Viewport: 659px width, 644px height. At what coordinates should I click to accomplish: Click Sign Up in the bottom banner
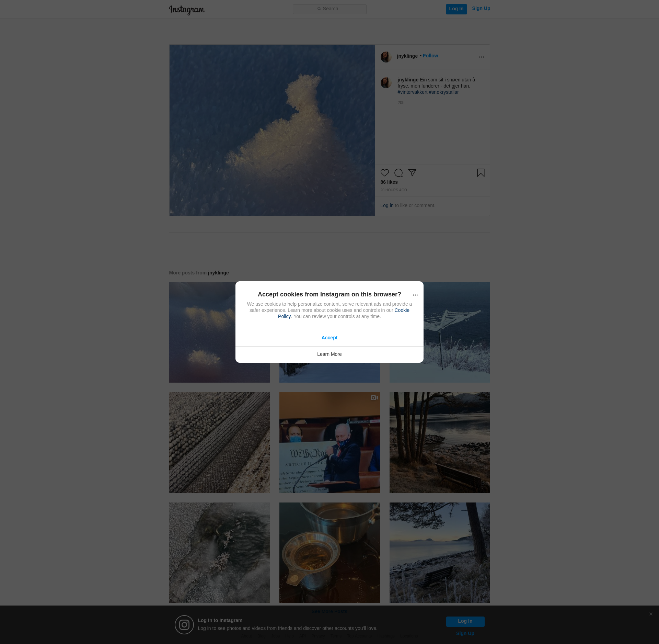tap(465, 634)
